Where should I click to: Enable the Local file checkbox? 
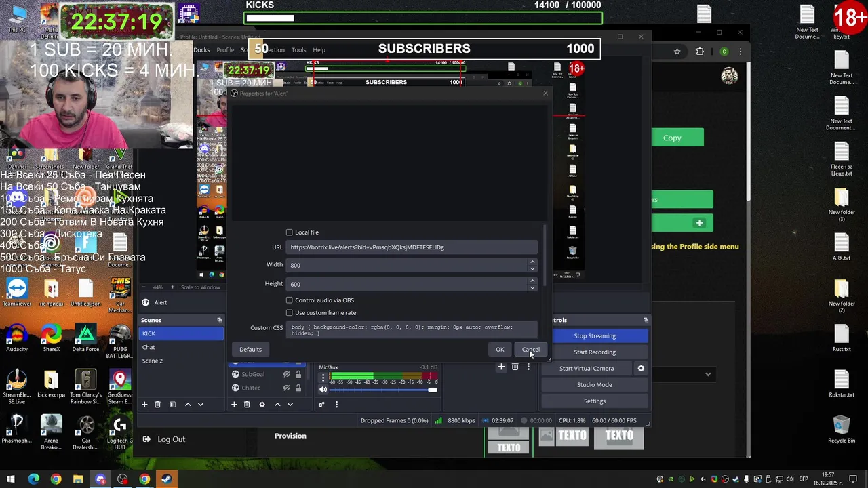click(290, 232)
